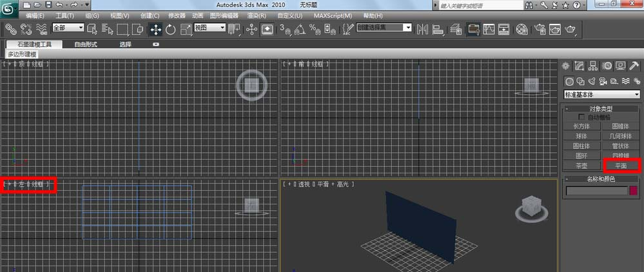
Task: Click the object color swatch
Action: (634, 191)
